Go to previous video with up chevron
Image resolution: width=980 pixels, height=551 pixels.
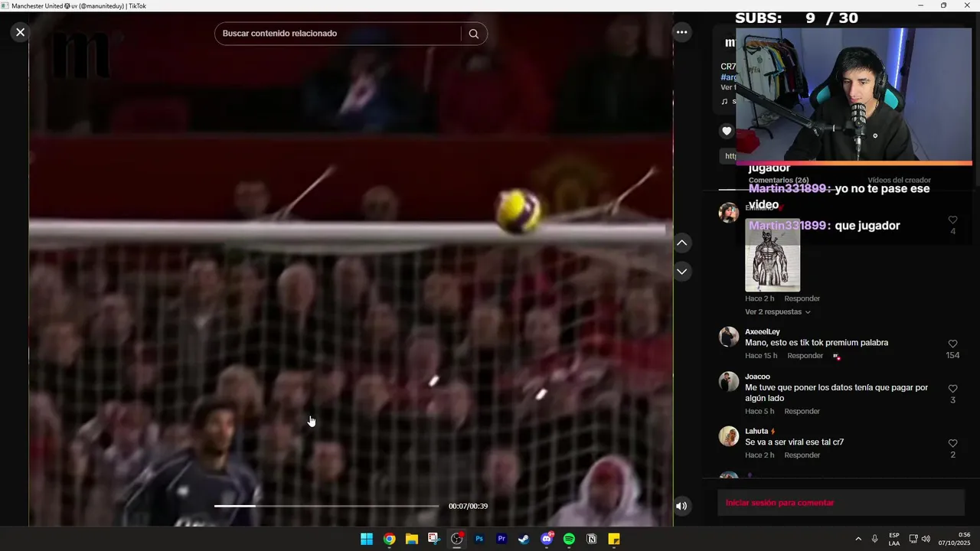click(x=681, y=243)
